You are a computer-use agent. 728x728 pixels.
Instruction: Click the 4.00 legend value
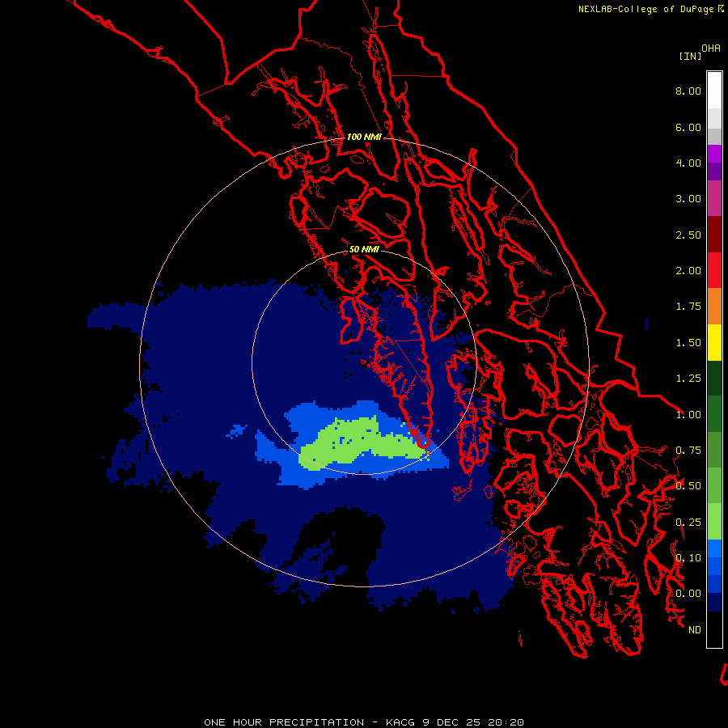tap(688, 163)
